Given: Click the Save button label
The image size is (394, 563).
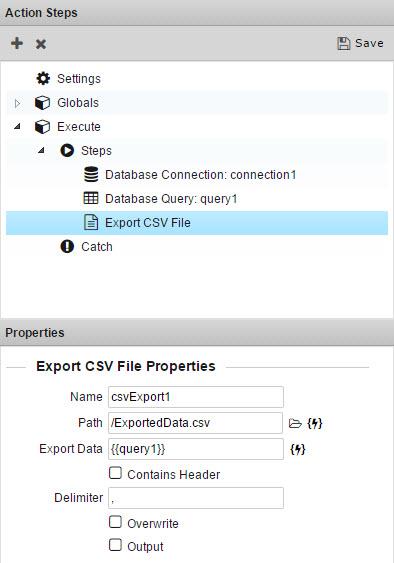Looking at the screenshot, I should coord(369,43).
